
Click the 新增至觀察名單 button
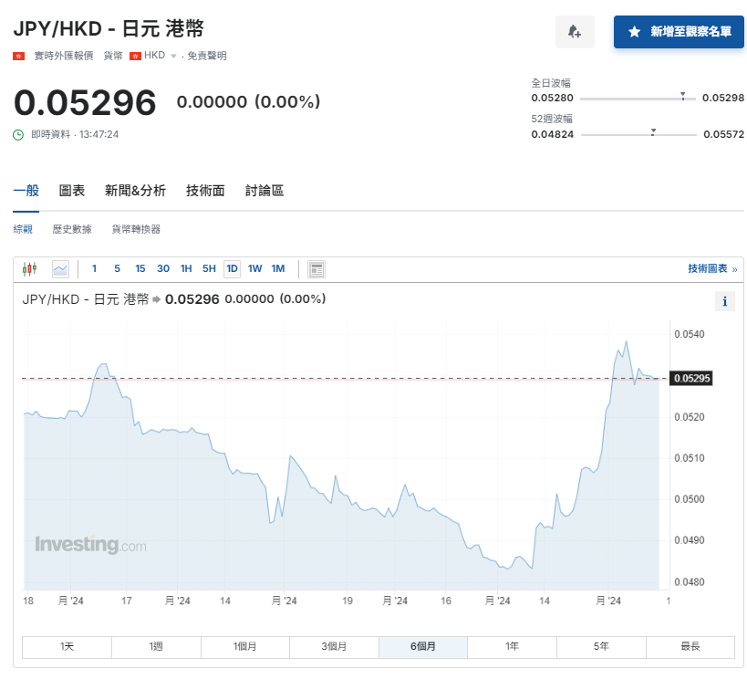click(679, 32)
